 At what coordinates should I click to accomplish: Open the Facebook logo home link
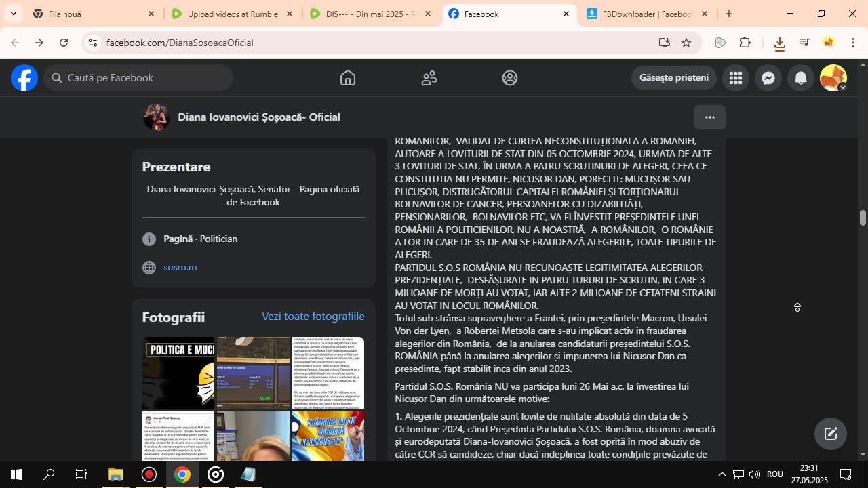pos(24,78)
